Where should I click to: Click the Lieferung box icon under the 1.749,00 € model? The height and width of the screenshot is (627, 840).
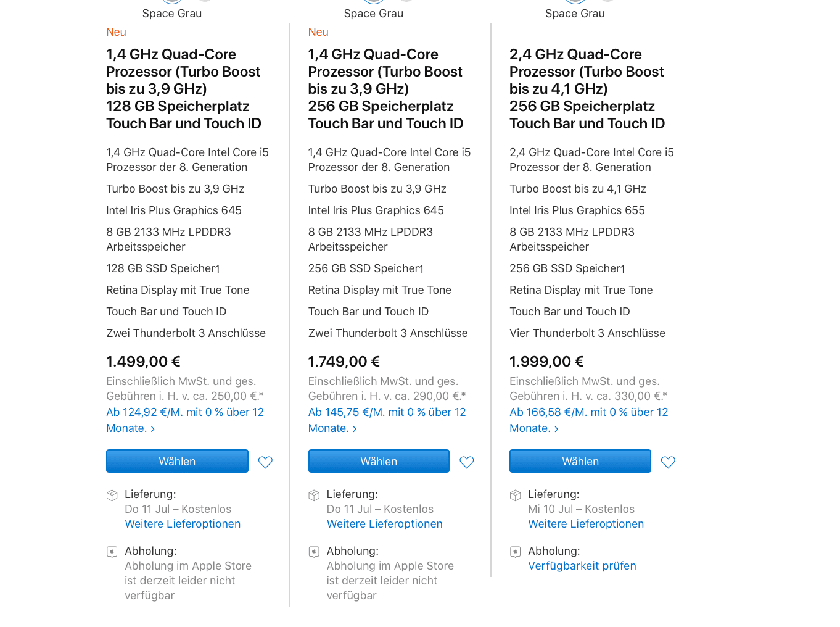click(x=314, y=495)
